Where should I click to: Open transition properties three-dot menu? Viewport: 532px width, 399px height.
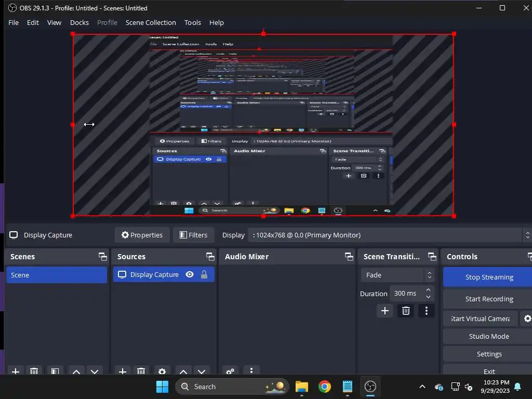tap(427, 311)
